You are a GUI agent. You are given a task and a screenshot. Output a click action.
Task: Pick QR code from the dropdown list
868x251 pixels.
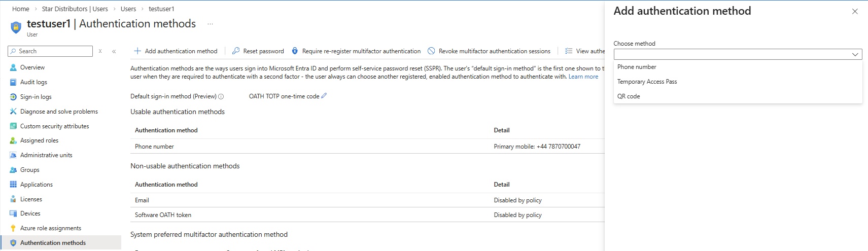629,96
